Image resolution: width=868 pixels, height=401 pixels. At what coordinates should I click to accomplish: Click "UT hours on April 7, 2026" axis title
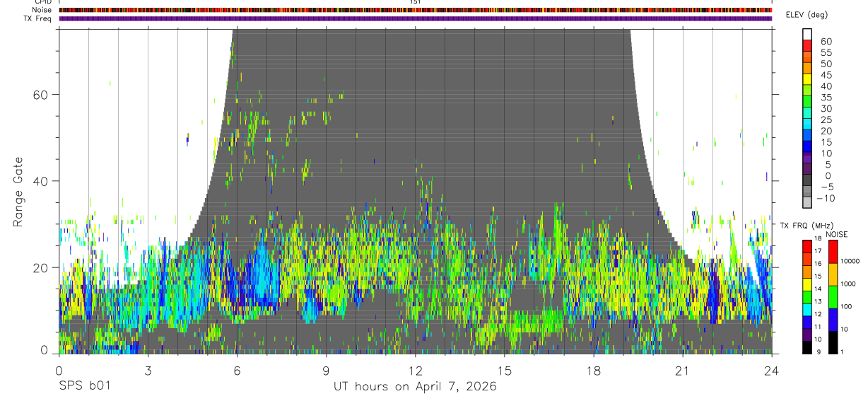415,387
